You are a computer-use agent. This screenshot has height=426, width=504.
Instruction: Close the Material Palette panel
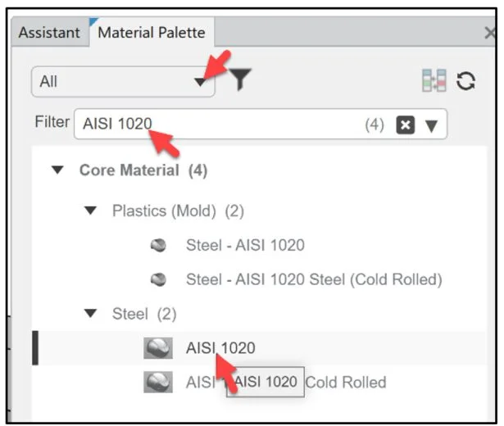[x=490, y=34]
